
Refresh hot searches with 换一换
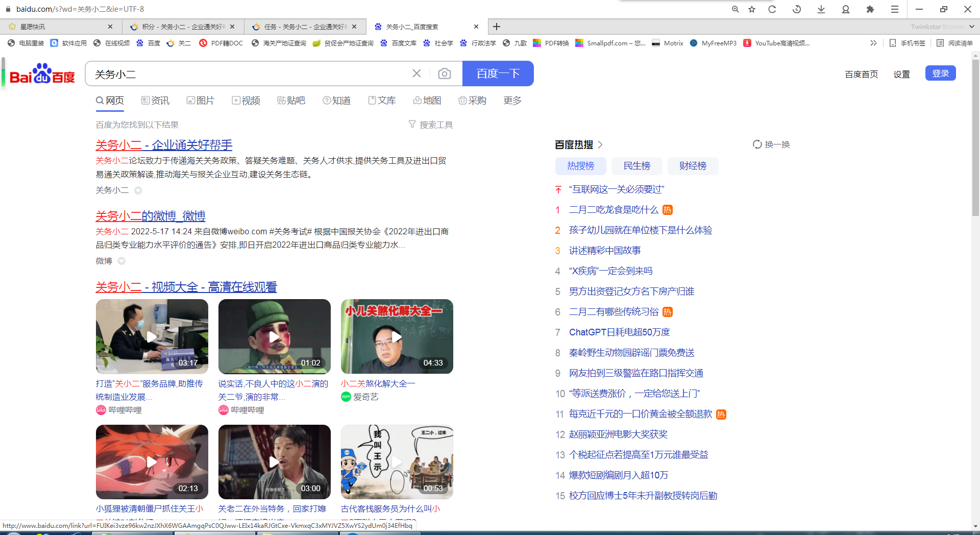point(771,144)
